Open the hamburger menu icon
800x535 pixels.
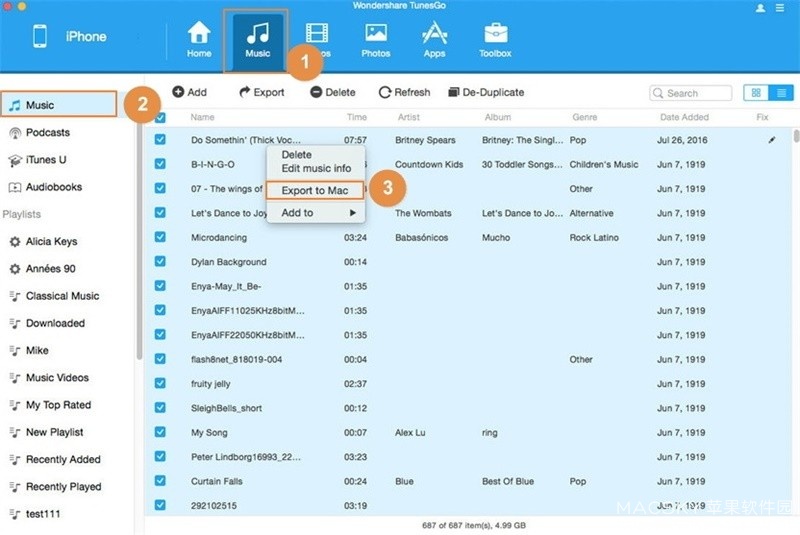780,8
